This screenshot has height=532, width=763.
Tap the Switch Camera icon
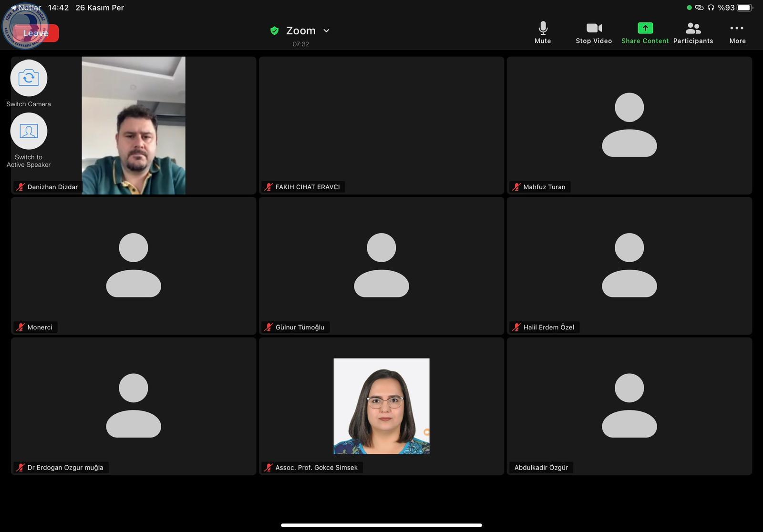[x=29, y=78]
